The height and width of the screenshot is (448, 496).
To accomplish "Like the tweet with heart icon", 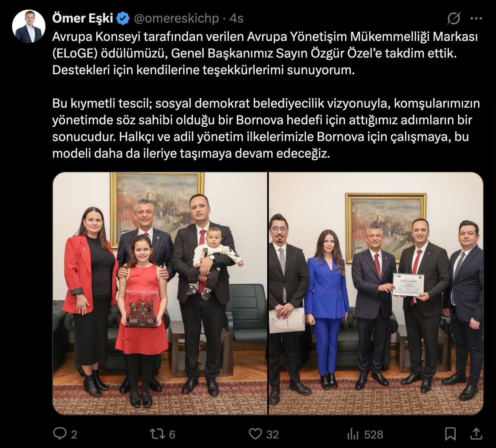I will (x=255, y=434).
